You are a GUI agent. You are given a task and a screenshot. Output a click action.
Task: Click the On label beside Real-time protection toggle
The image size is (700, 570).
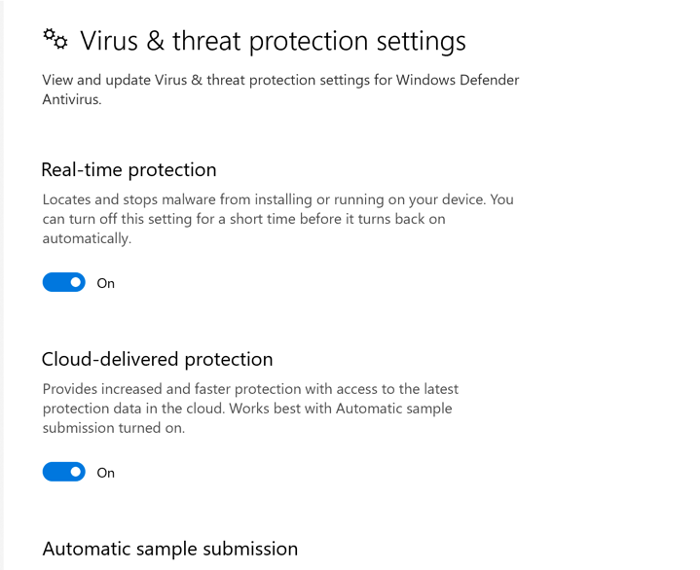(x=106, y=283)
